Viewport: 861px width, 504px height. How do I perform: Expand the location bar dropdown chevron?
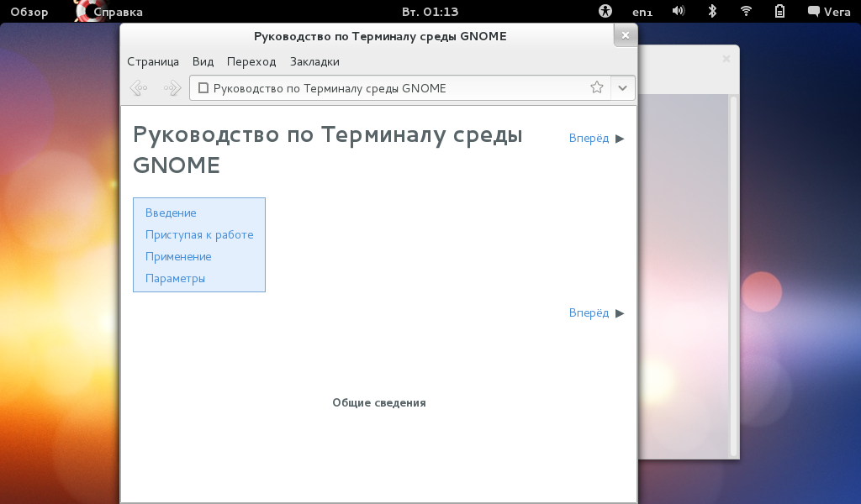coord(622,87)
